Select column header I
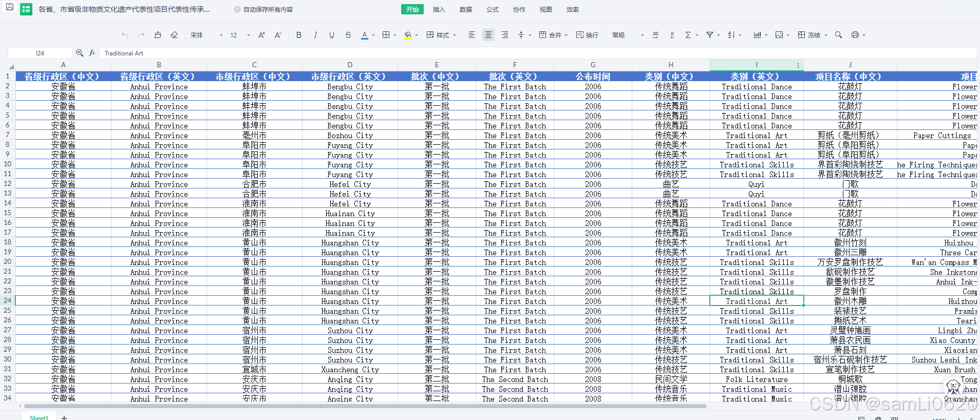 point(757,65)
